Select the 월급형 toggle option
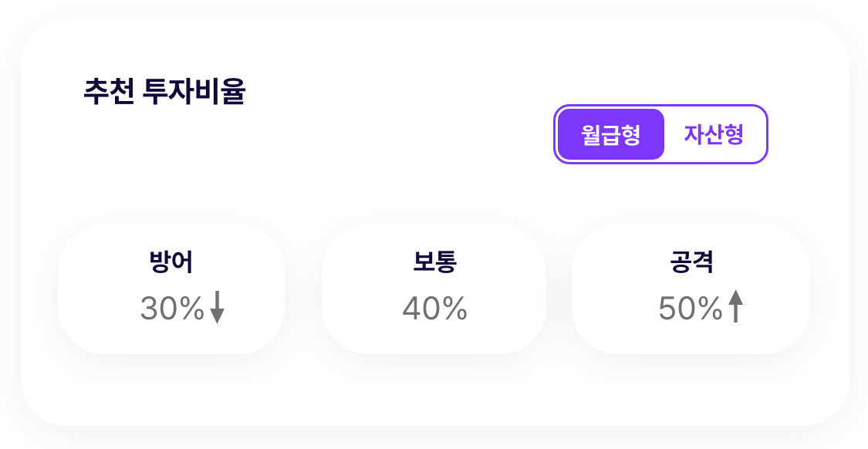This screenshot has width=868, height=449. (x=610, y=135)
